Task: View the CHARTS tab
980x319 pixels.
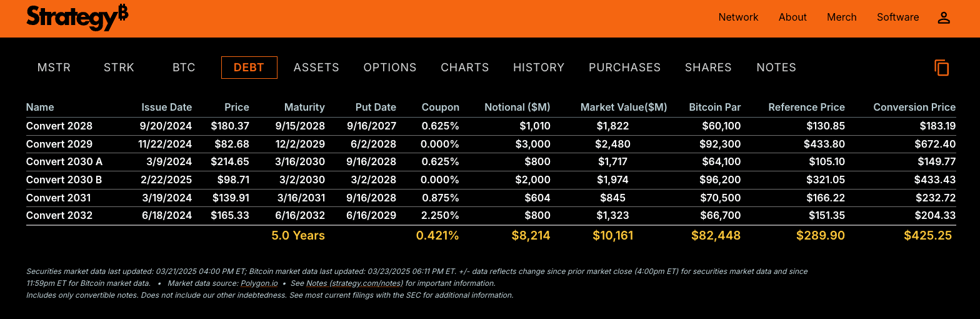Action: click(465, 68)
